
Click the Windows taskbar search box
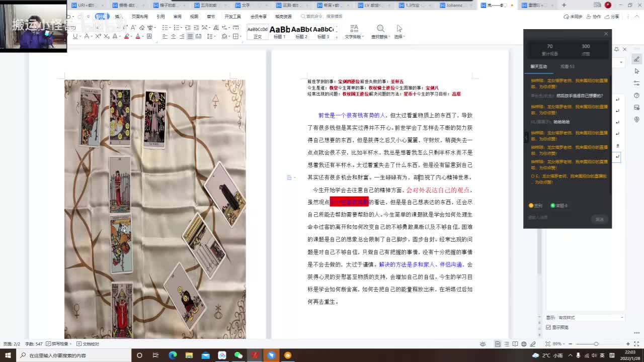tap(74, 355)
